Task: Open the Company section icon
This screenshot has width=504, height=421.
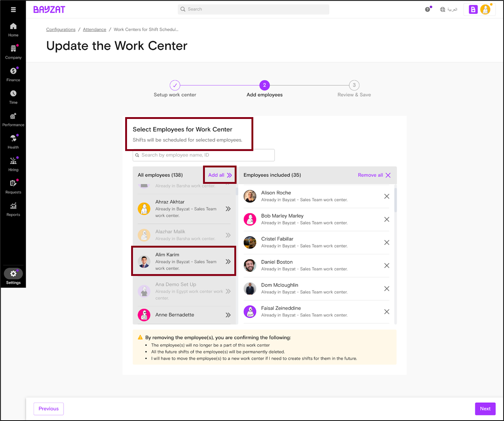Action: (x=13, y=48)
